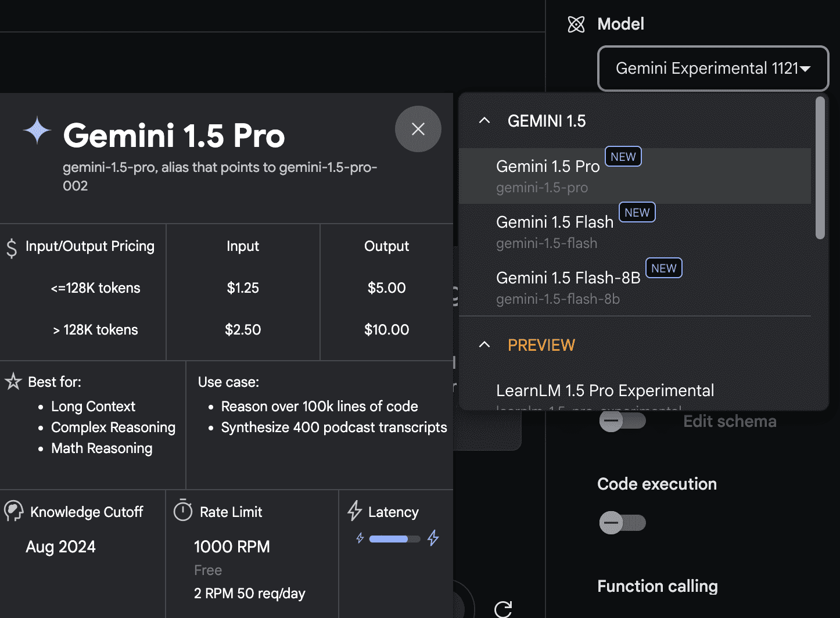Click the Rate Limit stopwatch icon
Viewport: 840px width, 618px height.
[183, 510]
